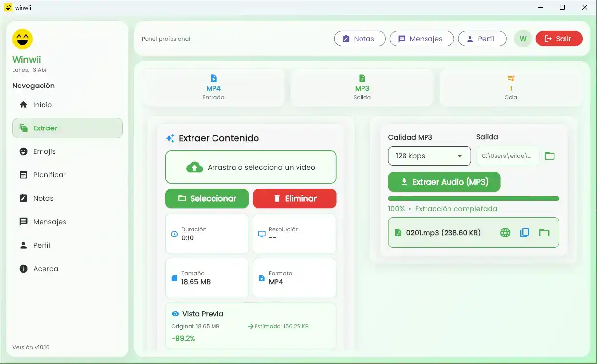Click the 0:10 duration value
The width and height of the screenshot is (597, 364).
pos(188,238)
